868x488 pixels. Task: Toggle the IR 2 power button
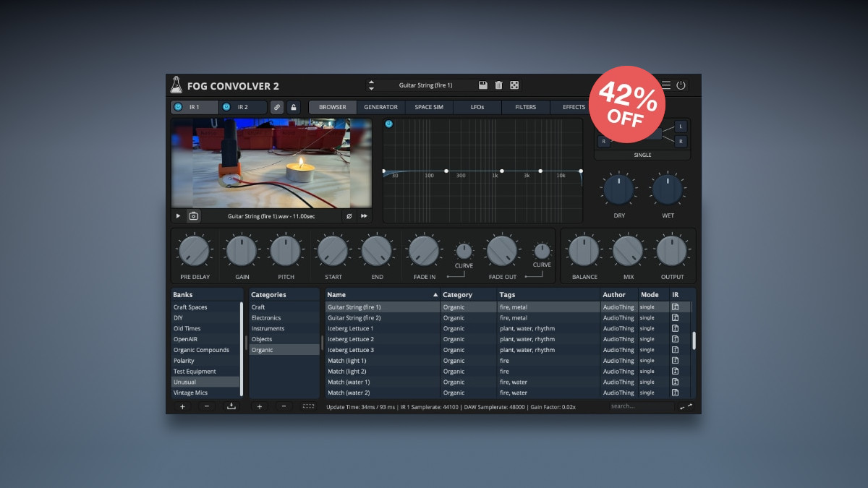226,107
